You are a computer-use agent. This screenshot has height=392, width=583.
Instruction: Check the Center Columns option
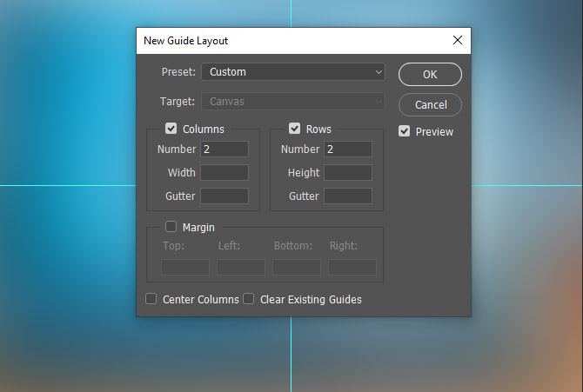(x=151, y=299)
